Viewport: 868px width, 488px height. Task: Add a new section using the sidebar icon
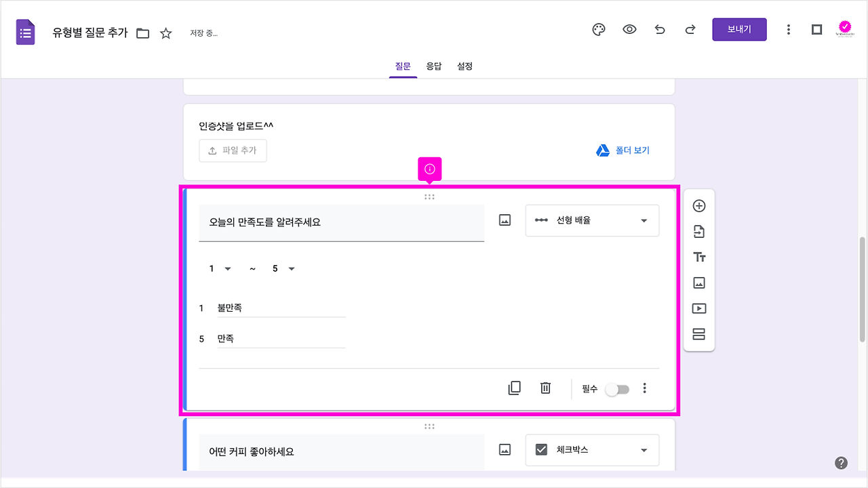click(698, 333)
